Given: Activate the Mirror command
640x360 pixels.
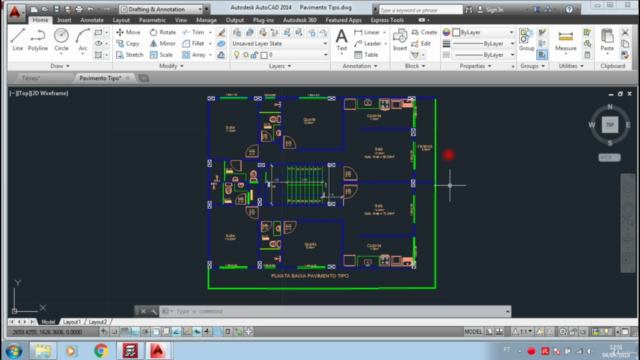Looking at the screenshot, I should point(162,43).
